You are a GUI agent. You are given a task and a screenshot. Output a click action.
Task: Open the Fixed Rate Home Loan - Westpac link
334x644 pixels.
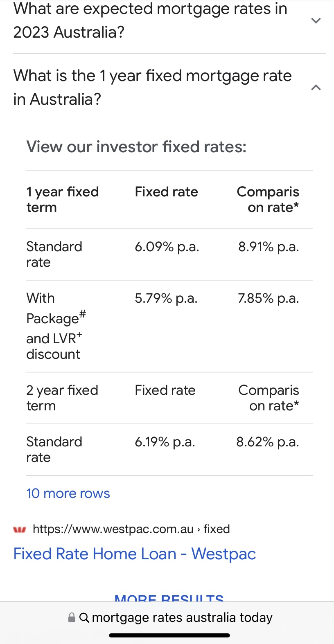tap(134, 554)
